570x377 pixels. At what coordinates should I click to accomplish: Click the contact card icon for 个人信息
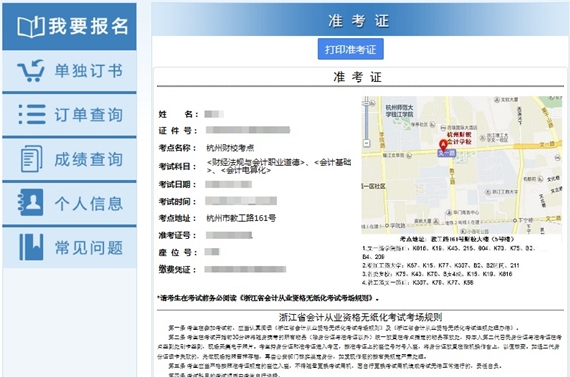[31, 202]
